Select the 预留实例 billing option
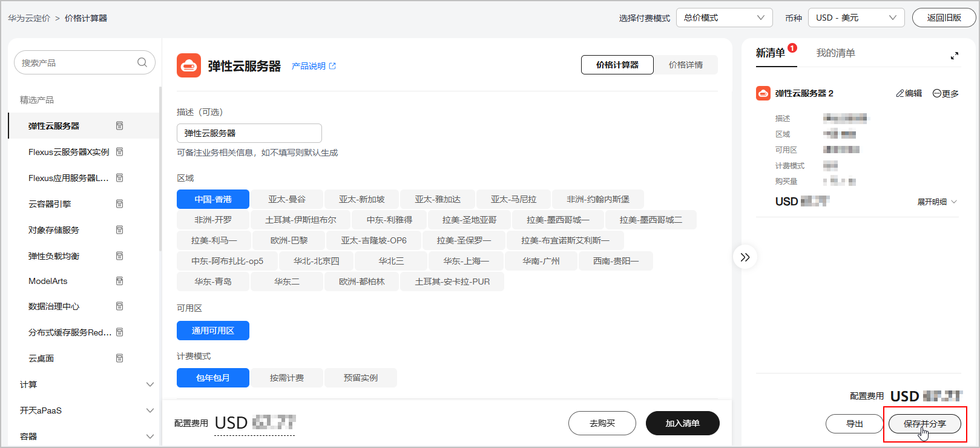Viewport: 980px width, 448px height. pyautogui.click(x=361, y=378)
